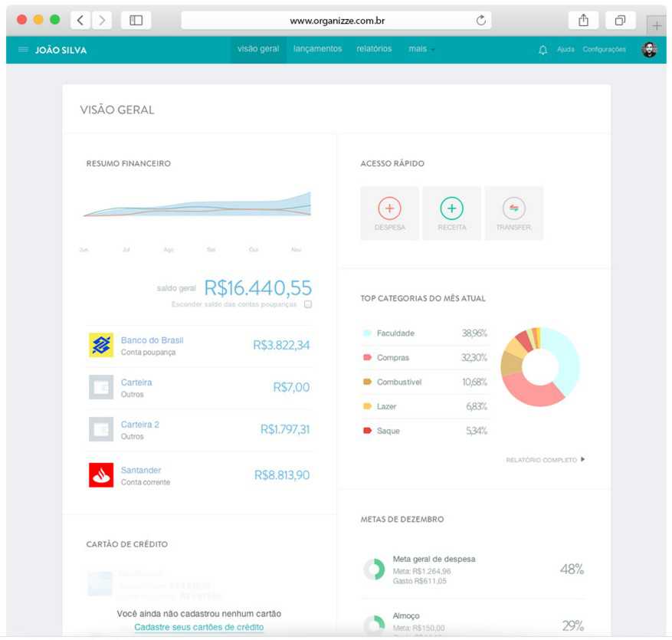Click the browser address bar
Image resolution: width=672 pixels, height=640 pixels.
pyautogui.click(x=337, y=21)
